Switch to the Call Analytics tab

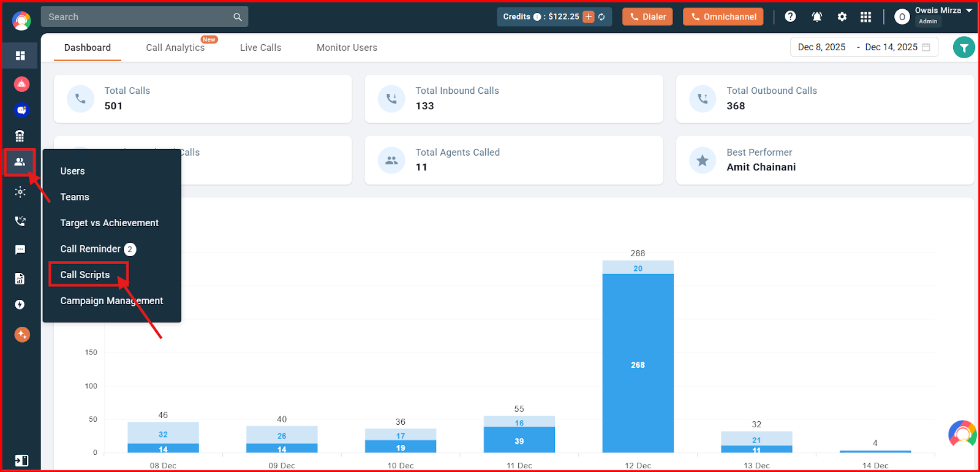tap(175, 47)
